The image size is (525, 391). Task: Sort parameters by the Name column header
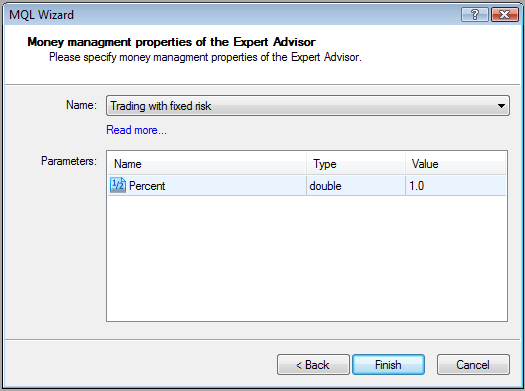pyautogui.click(x=207, y=164)
